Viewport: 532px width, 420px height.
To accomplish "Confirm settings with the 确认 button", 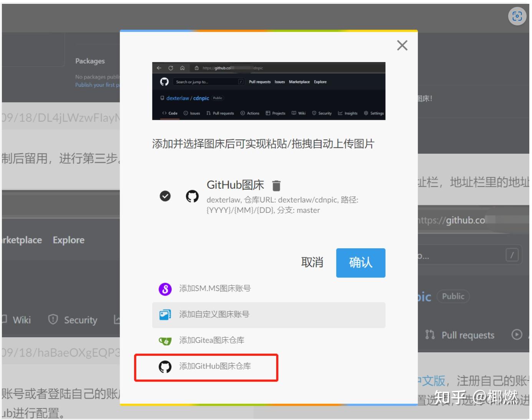I will [360, 263].
